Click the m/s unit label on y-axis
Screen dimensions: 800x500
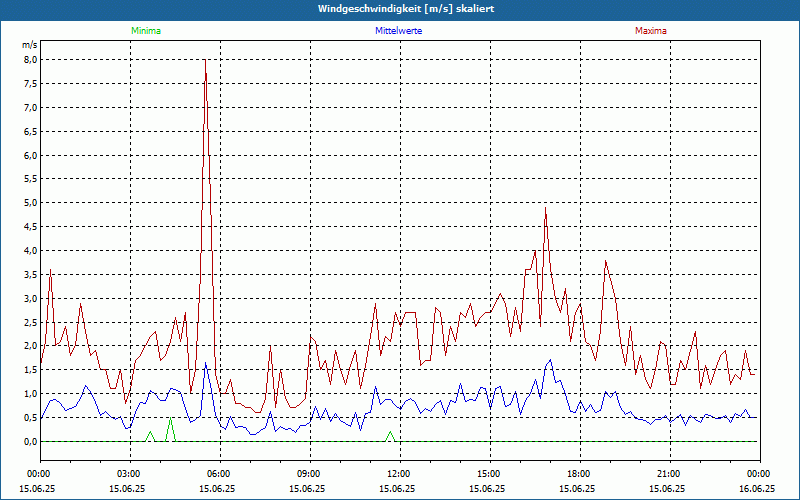[30, 45]
